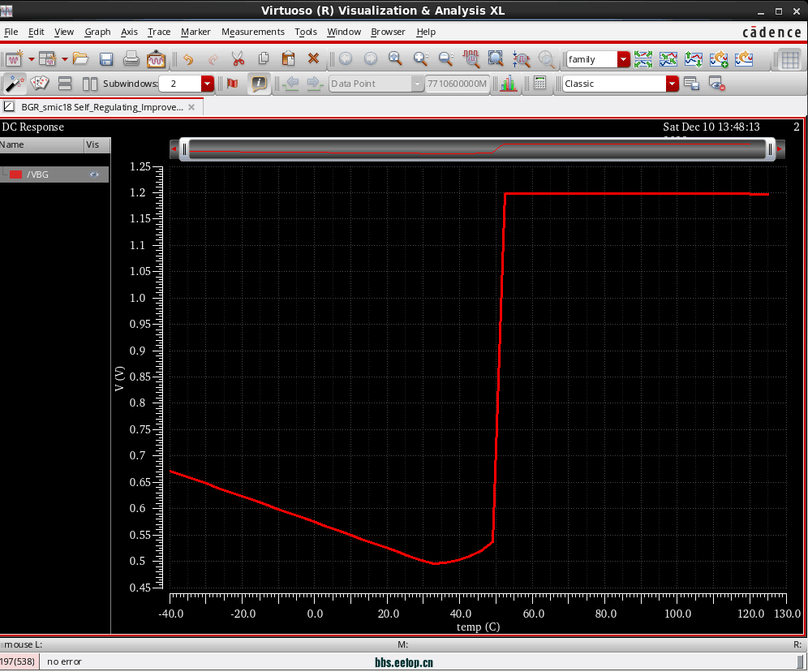Split all strips icon
This screenshot has width=808, height=672.
pyautogui.click(x=643, y=59)
